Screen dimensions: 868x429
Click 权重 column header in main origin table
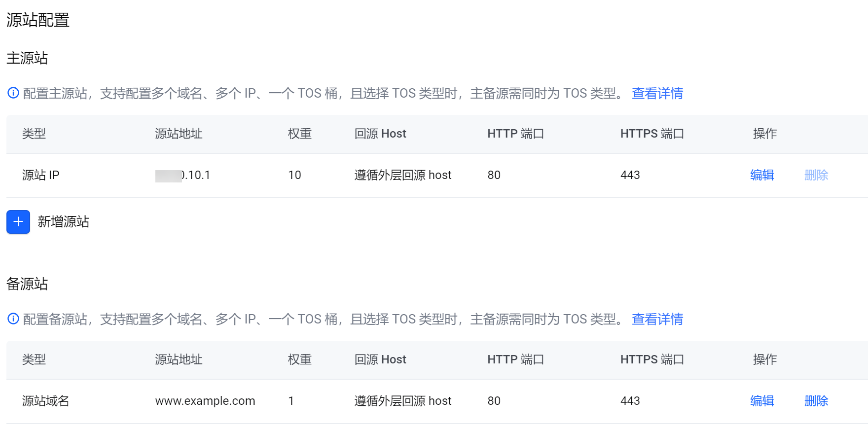[299, 134]
